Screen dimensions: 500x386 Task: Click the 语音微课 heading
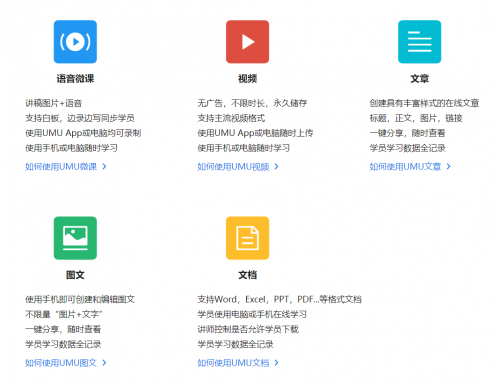75,79
